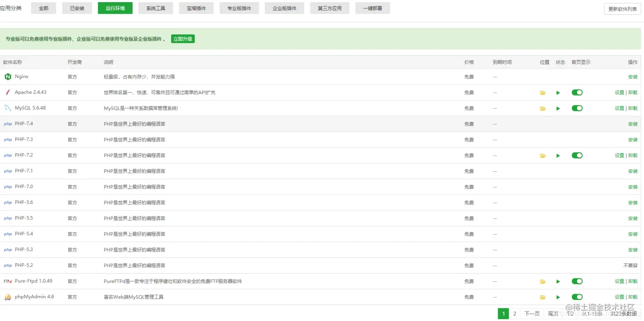Click the MySQL dolphin logo icon
The height and width of the screenshot is (321, 644).
8,108
